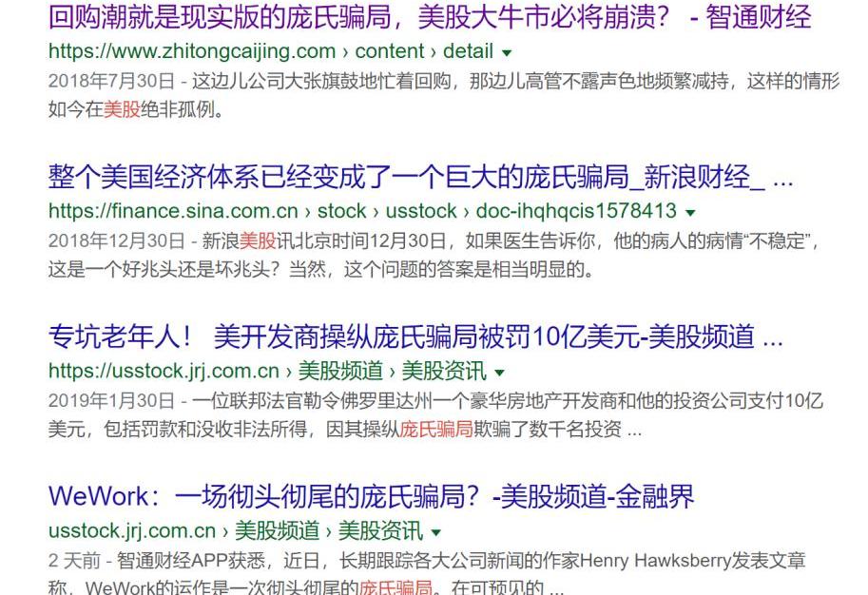Click the 2018年12月30日 date in Sina snippet
This screenshot has height=595, width=868.
pos(116,241)
